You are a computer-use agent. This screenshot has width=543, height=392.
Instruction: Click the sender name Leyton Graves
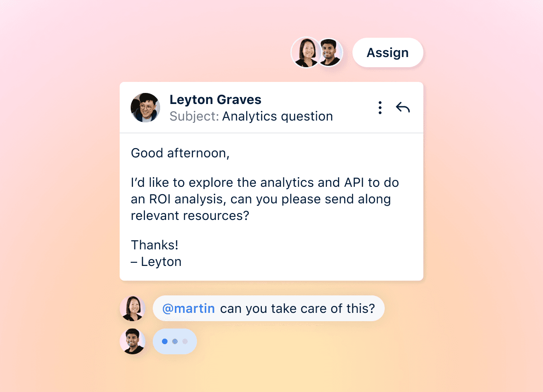(x=215, y=100)
